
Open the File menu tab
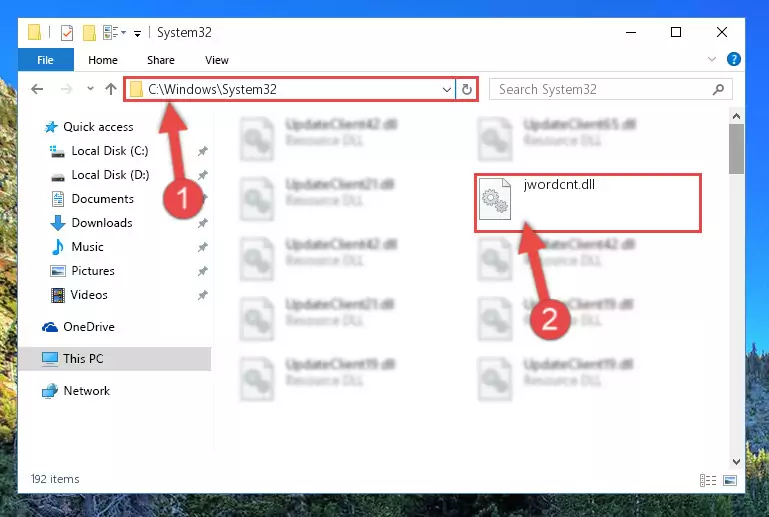(x=46, y=60)
